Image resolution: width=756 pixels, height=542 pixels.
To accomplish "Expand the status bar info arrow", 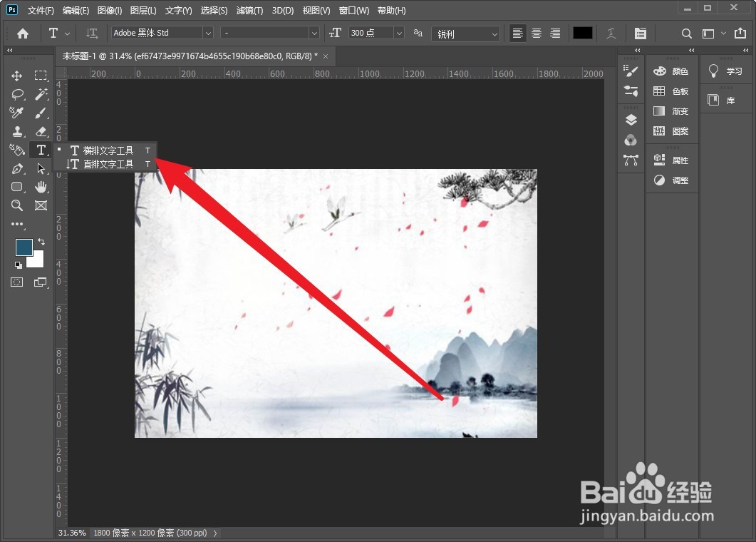I will [x=215, y=533].
